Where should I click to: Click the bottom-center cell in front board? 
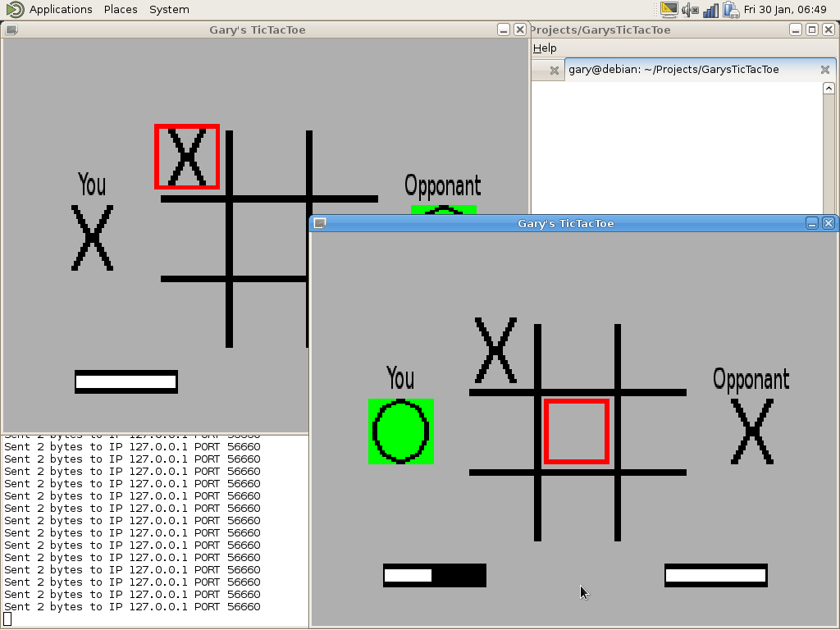[x=577, y=508]
